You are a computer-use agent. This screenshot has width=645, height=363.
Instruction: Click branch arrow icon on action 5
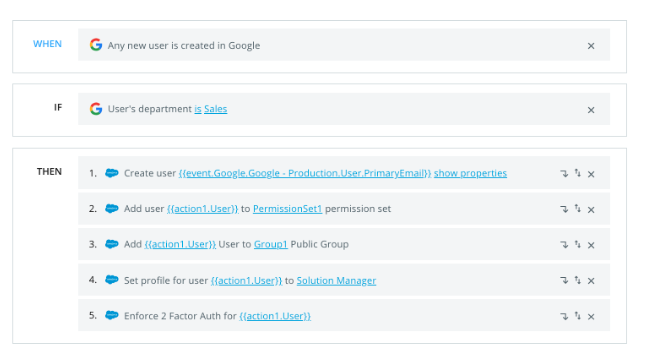pos(564,316)
